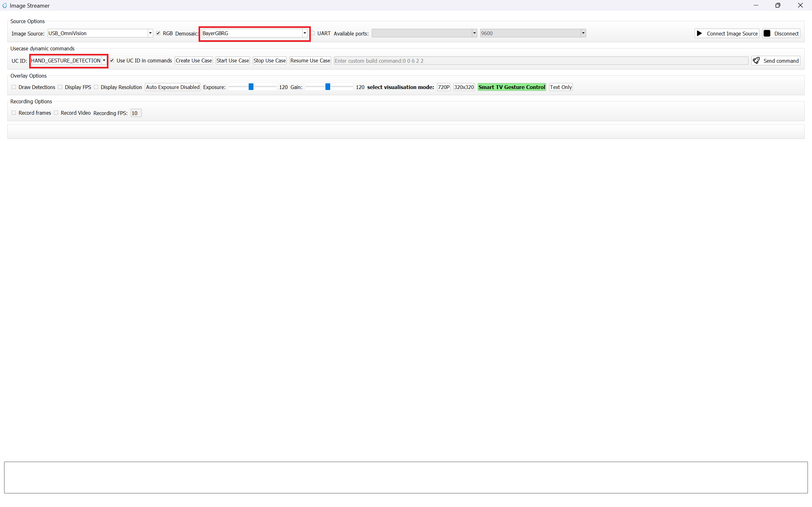Turn on Display FPS
812x507 pixels.
60,87
